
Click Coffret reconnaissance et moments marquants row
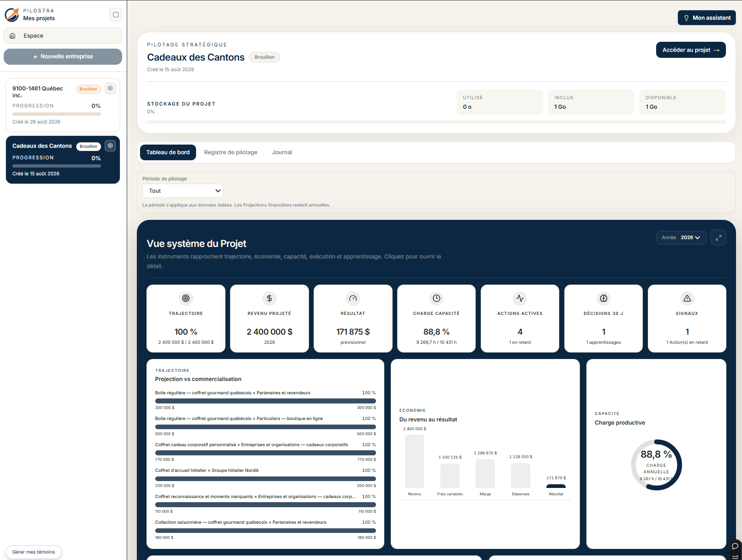[x=265, y=504]
